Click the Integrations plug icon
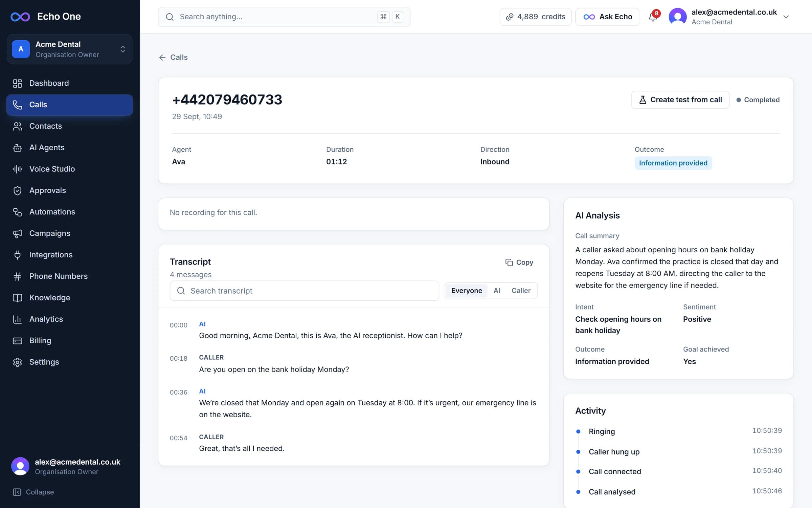 pyautogui.click(x=17, y=255)
